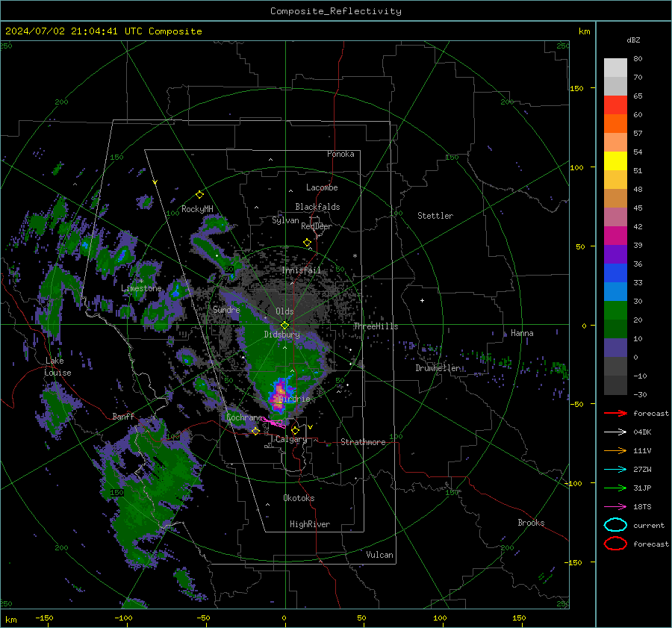
Task: Click the Drumheller label
Action: pos(438,368)
